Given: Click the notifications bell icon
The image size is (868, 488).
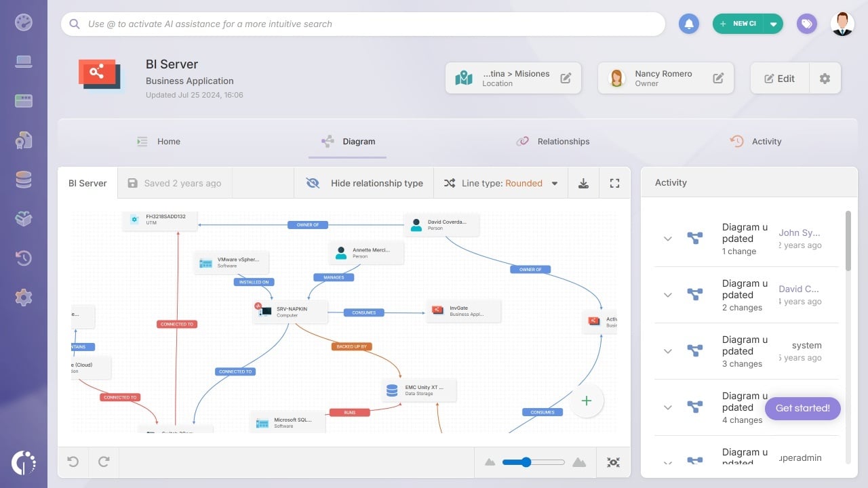Looking at the screenshot, I should click(x=689, y=23).
